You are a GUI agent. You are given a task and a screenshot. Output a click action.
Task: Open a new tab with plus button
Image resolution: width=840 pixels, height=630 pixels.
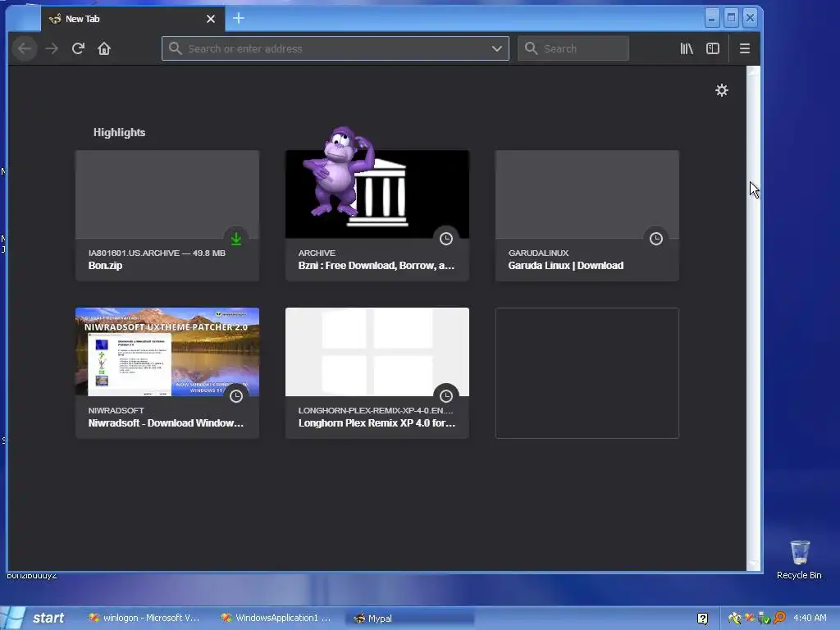239,19
